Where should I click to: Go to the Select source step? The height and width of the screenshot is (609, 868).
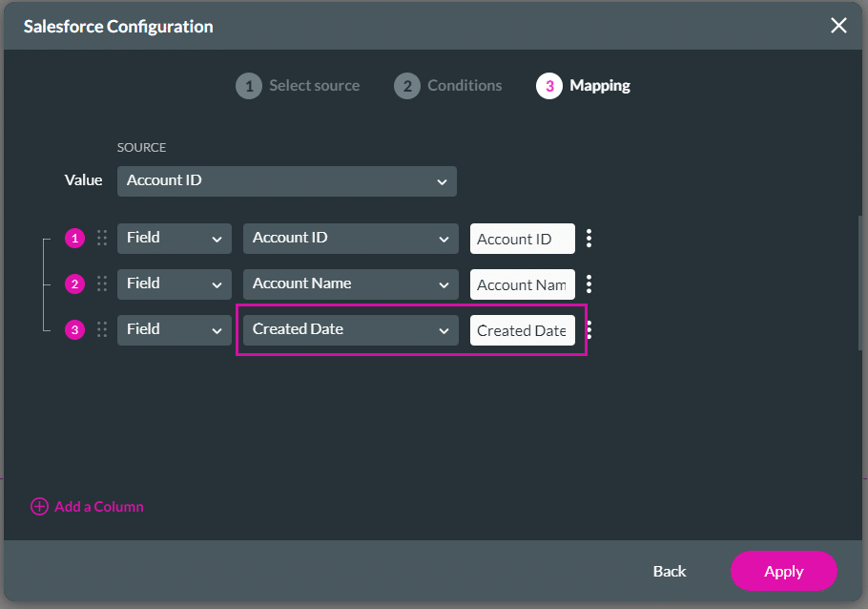pos(298,86)
